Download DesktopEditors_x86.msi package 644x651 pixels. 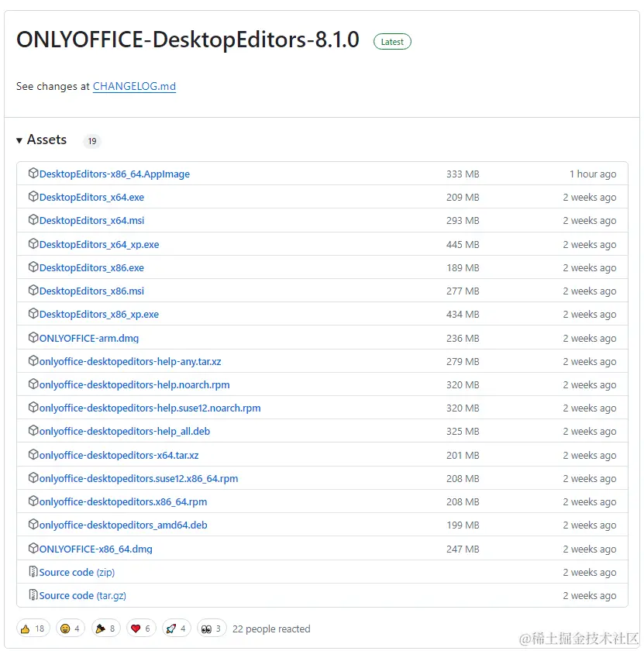(x=91, y=291)
